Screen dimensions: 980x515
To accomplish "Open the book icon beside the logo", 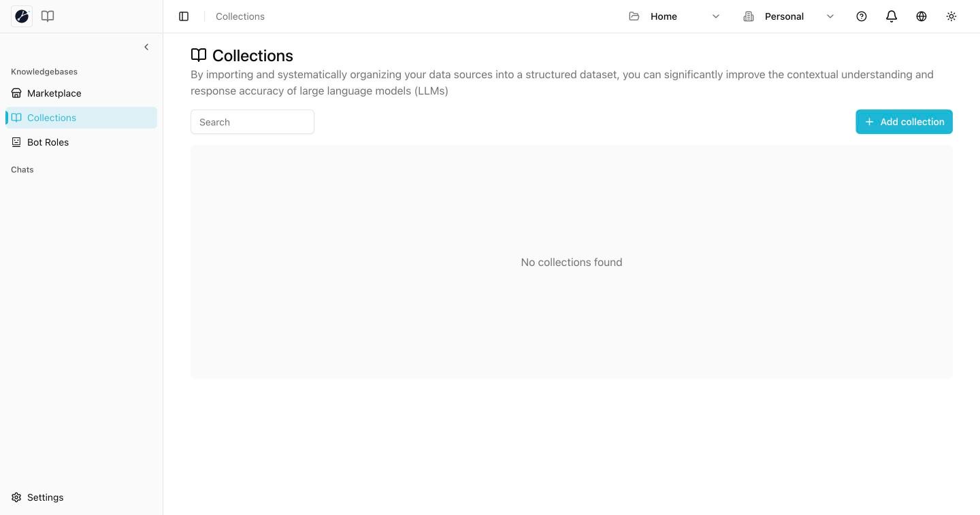I will click(48, 16).
